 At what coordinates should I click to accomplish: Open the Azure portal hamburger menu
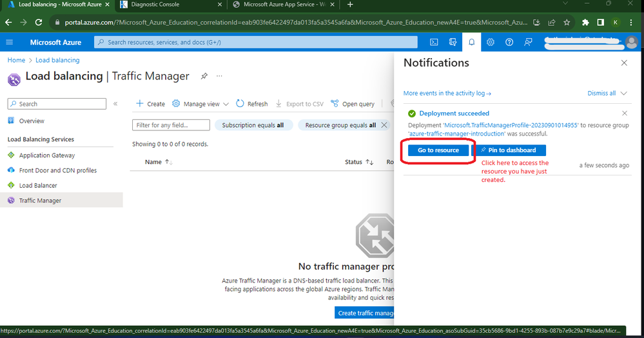[x=10, y=43]
